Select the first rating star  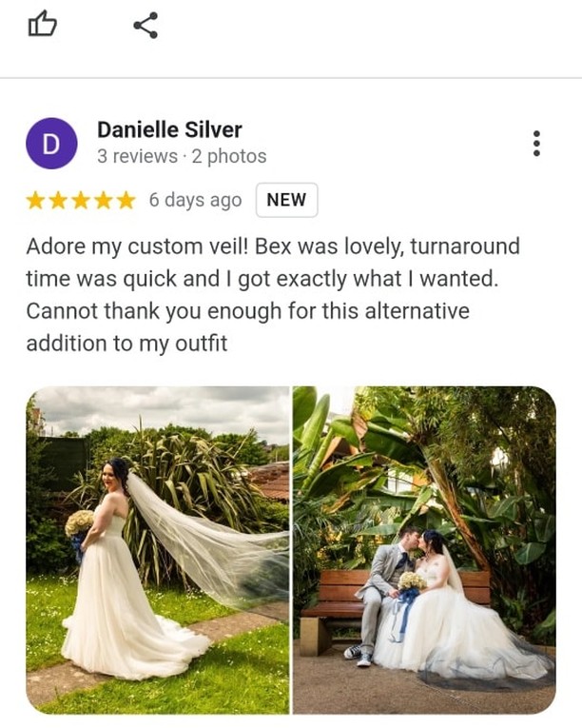[35, 201]
